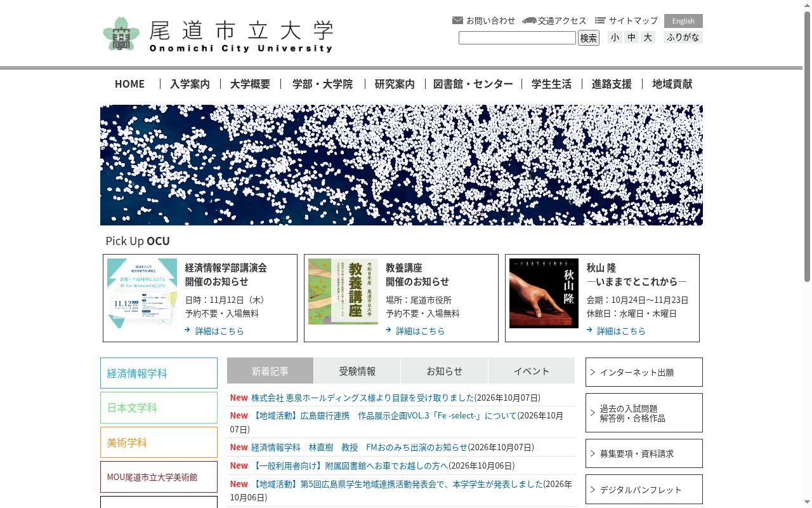Viewport: 812px width, 508px height.
Task: Click the envelope icon beside お問い合わせ
Action: (457, 20)
